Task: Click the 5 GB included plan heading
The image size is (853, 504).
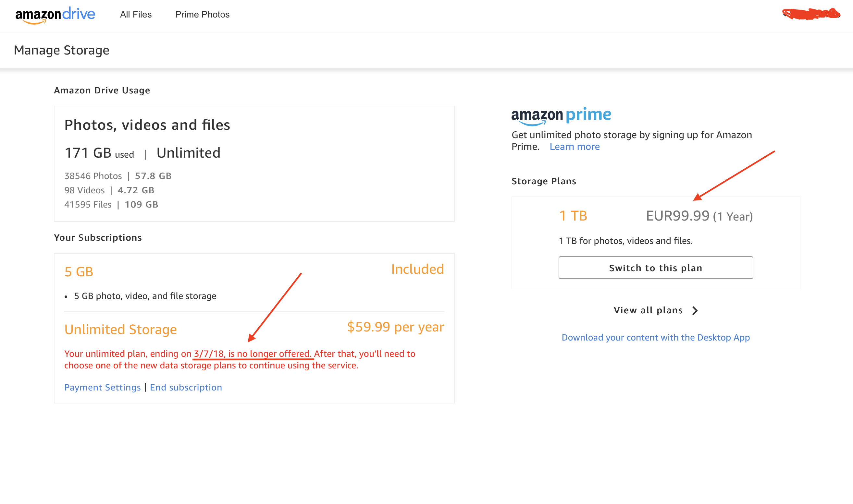Action: click(x=79, y=272)
